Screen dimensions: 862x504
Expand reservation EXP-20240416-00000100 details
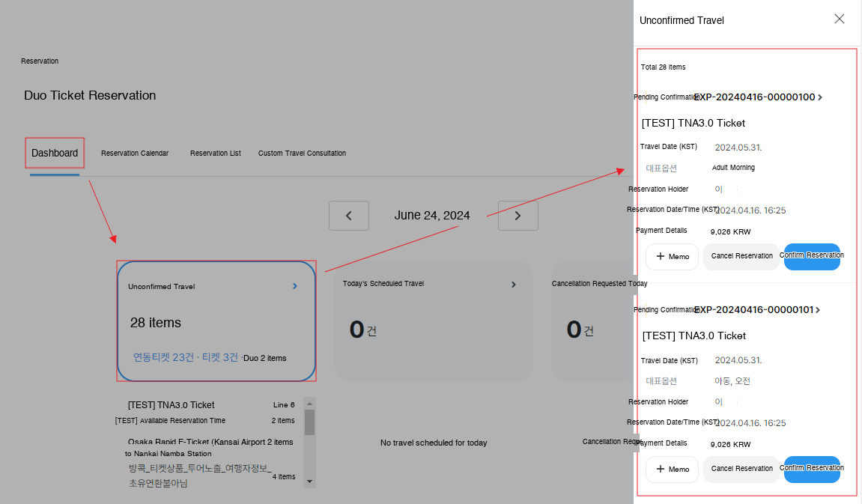click(x=819, y=97)
